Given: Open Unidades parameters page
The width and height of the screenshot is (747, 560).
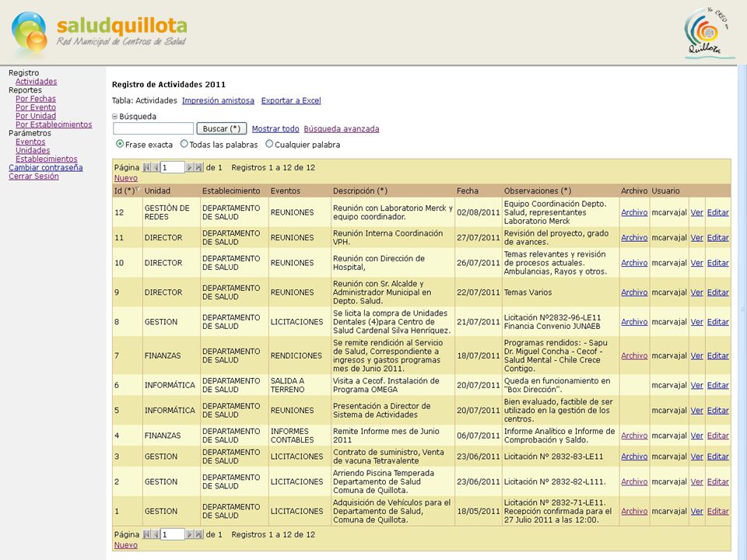Looking at the screenshot, I should [33, 150].
